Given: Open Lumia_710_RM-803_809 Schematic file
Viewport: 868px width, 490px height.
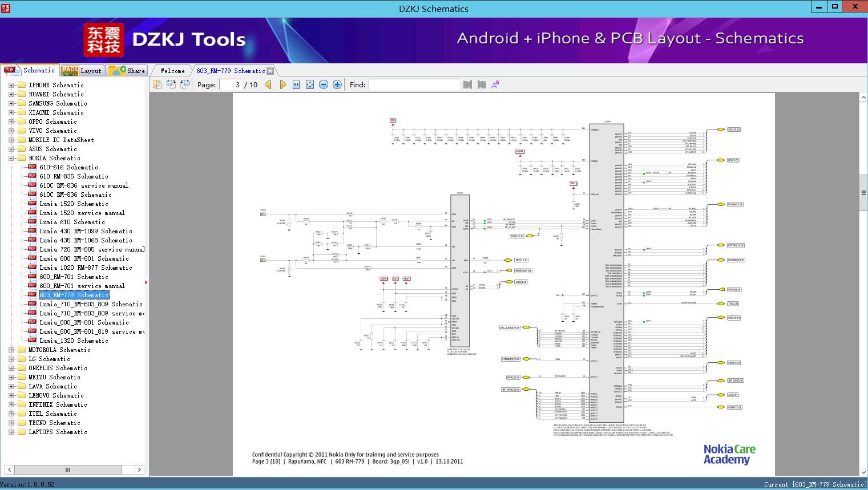Looking at the screenshot, I should coord(91,304).
